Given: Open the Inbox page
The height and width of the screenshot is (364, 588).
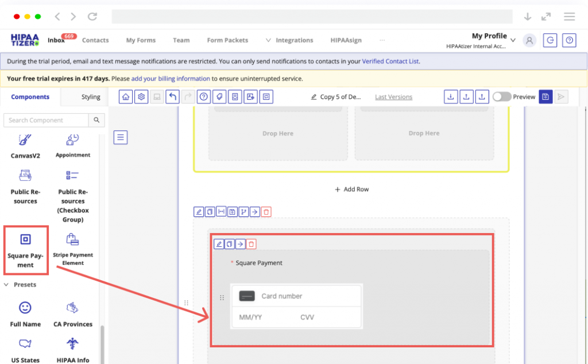Looking at the screenshot, I should (56, 40).
